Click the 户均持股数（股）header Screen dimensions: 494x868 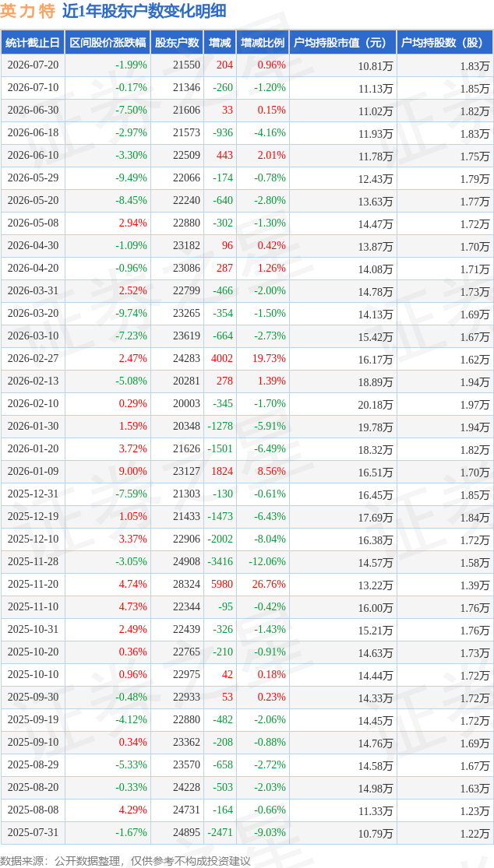pyautogui.click(x=445, y=43)
